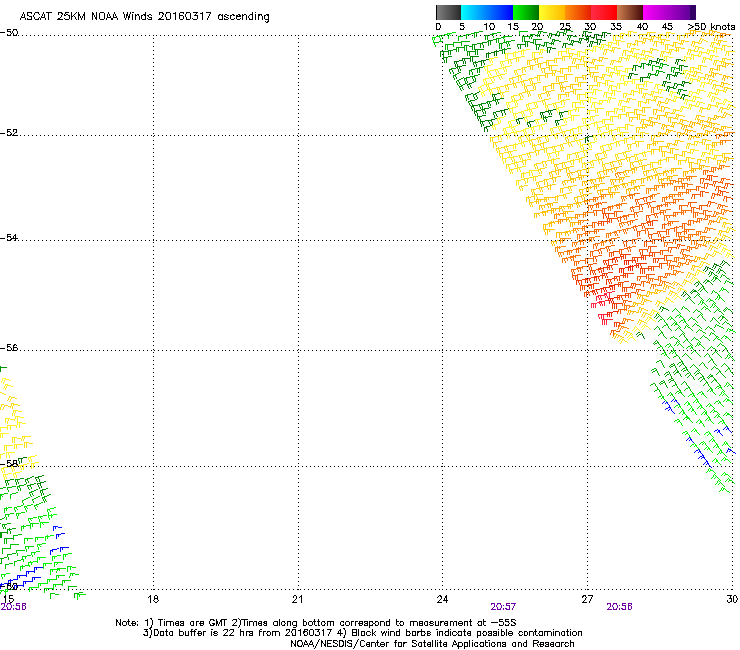Click the ASCAT 25KM NOAA Winds title
Image resolution: width=740 pixels, height=650 pixels.
[x=144, y=17]
